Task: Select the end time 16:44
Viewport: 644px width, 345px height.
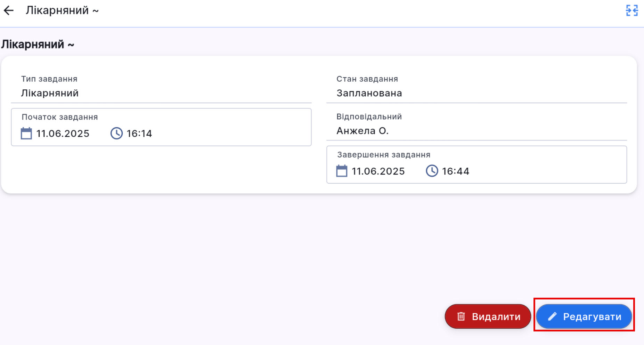Action: pyautogui.click(x=455, y=171)
